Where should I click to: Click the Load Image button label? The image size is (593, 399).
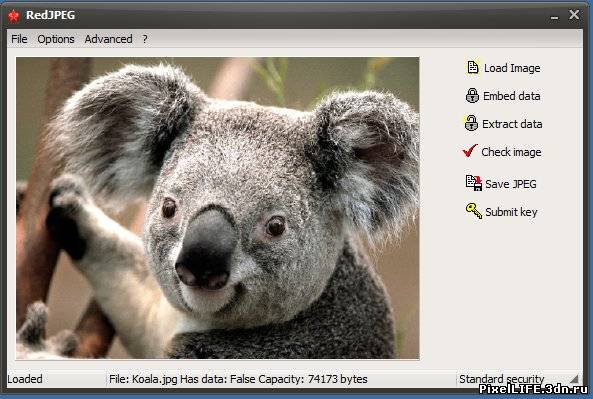pyautogui.click(x=512, y=68)
